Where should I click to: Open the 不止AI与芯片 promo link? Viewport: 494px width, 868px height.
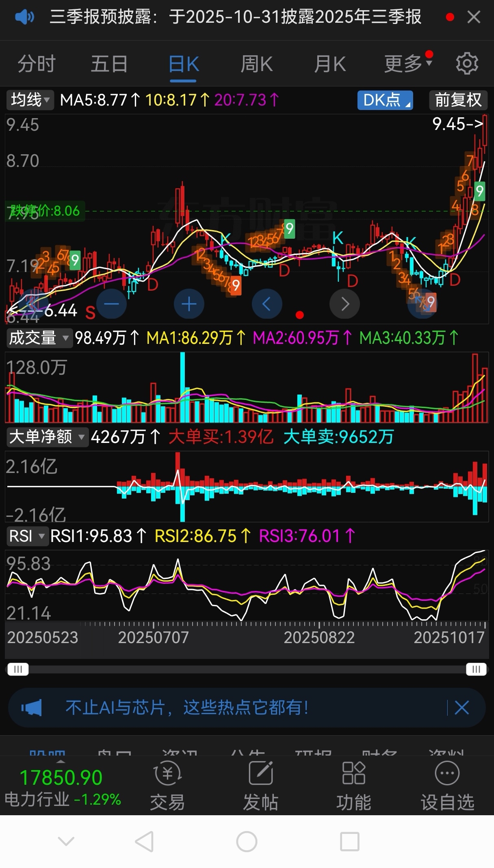point(187,708)
